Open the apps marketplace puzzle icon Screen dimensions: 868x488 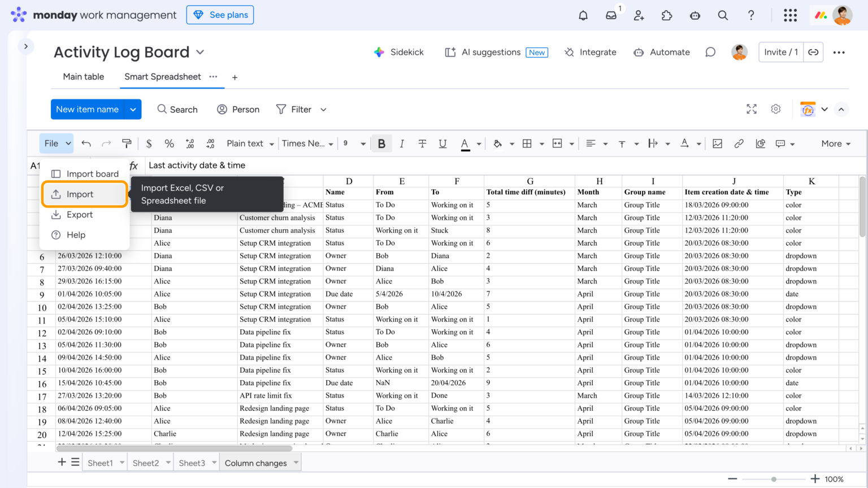coord(667,15)
